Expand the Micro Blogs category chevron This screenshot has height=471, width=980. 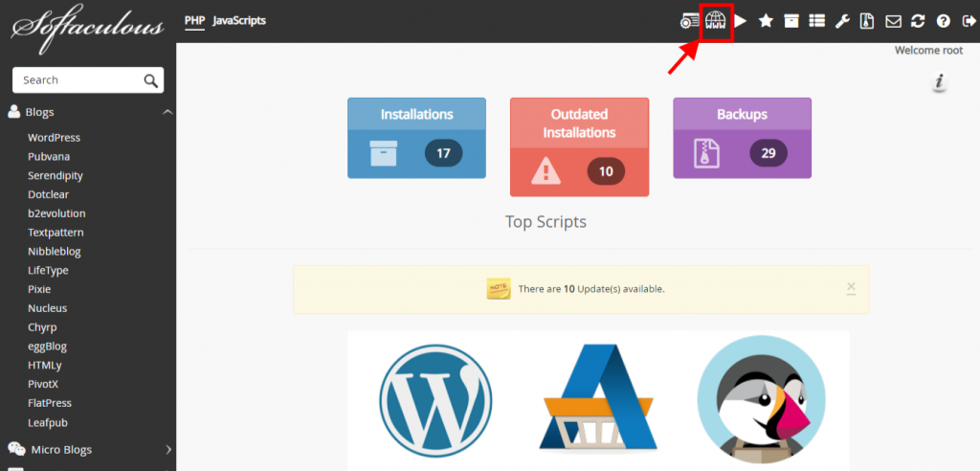coord(168,449)
